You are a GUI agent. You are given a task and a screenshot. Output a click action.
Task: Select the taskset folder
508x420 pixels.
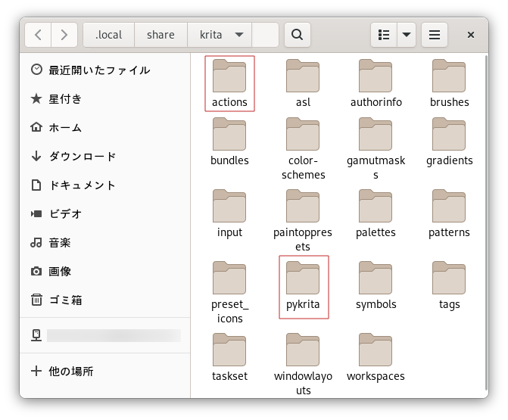pyautogui.click(x=229, y=358)
